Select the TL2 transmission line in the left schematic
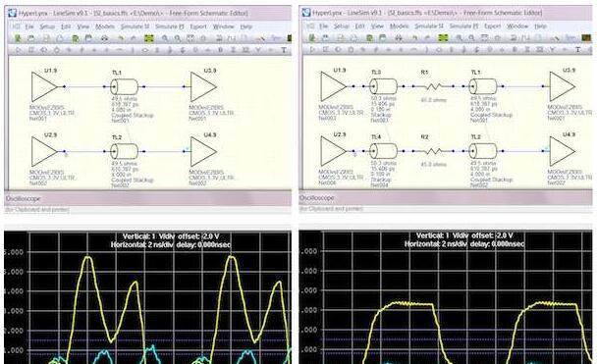597x364 pixels. tap(124, 151)
